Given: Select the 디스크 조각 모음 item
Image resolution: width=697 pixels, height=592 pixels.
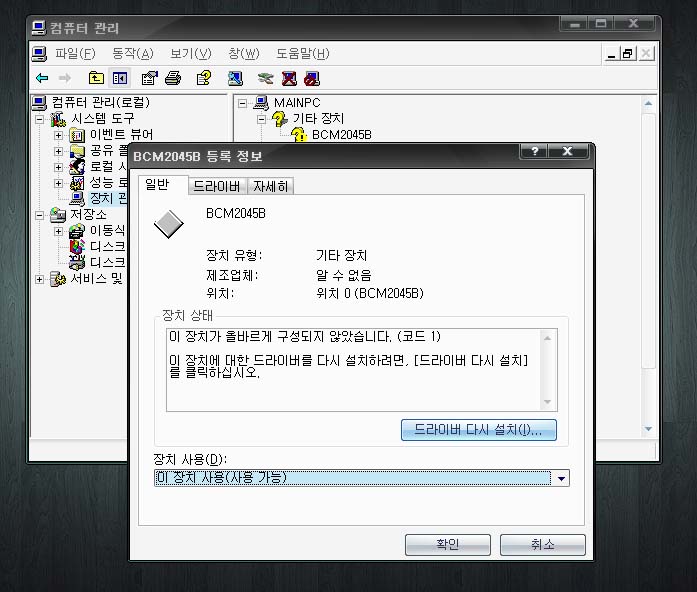Looking at the screenshot, I should point(108,247).
